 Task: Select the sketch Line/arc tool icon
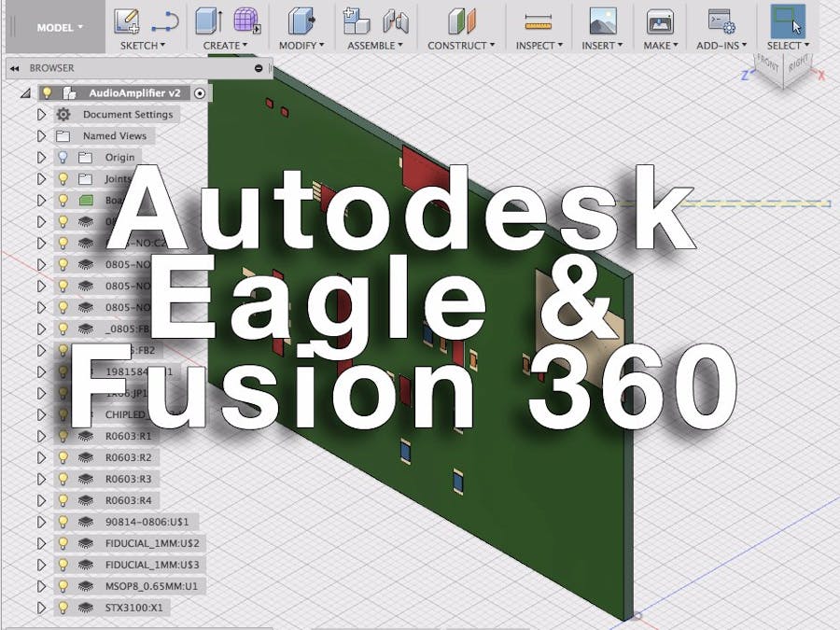tap(164, 22)
